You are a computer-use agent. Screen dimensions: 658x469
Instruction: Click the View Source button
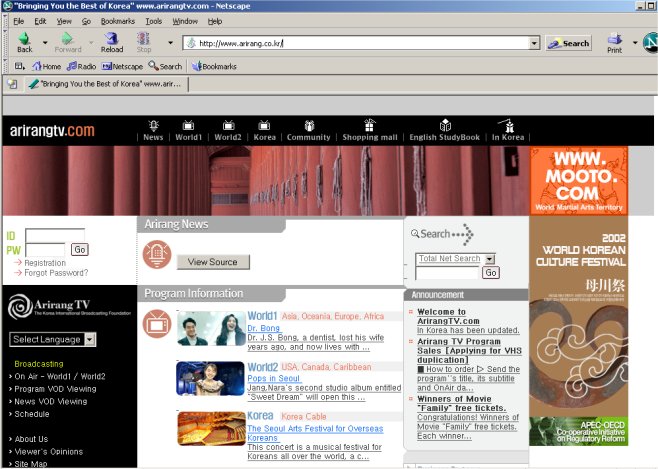tap(213, 262)
